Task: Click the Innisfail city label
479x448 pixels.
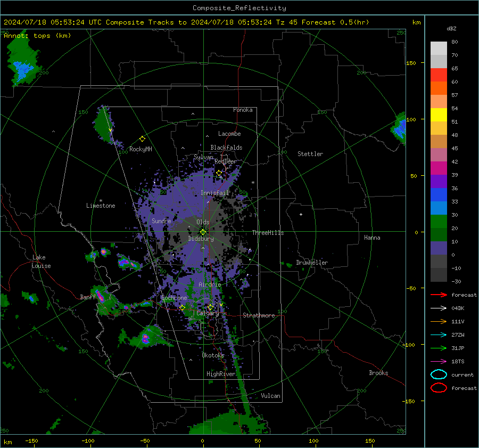Action: [214, 193]
